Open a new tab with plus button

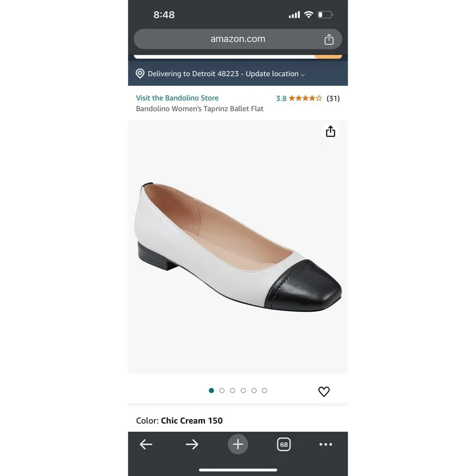click(x=238, y=445)
